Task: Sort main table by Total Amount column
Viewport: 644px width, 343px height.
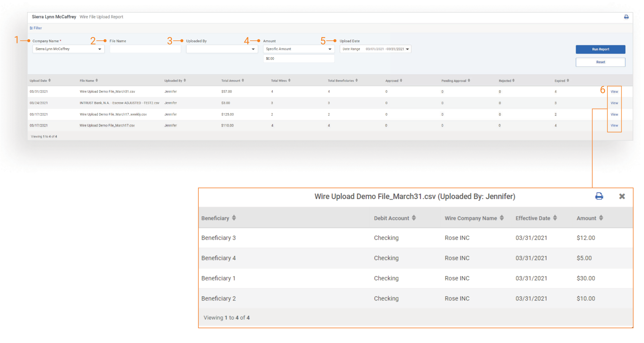Action: (232, 81)
